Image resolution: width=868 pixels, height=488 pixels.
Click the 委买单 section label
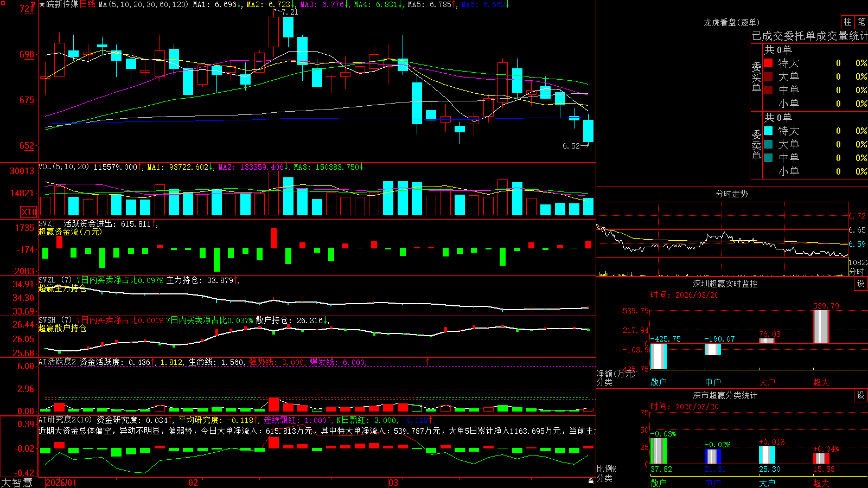click(x=756, y=77)
